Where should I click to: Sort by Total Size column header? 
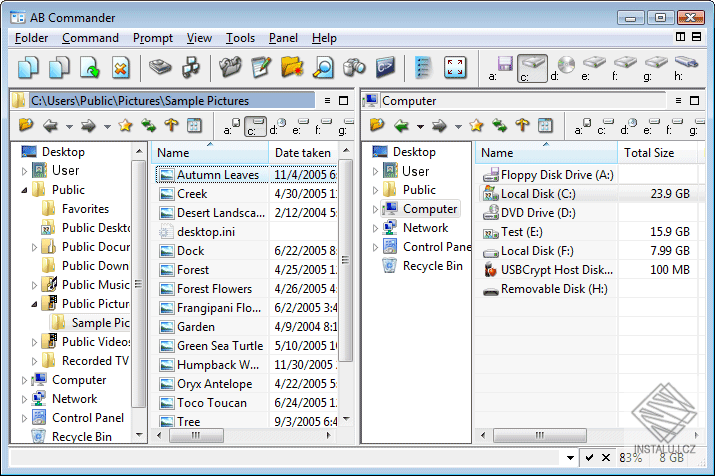[x=658, y=153]
